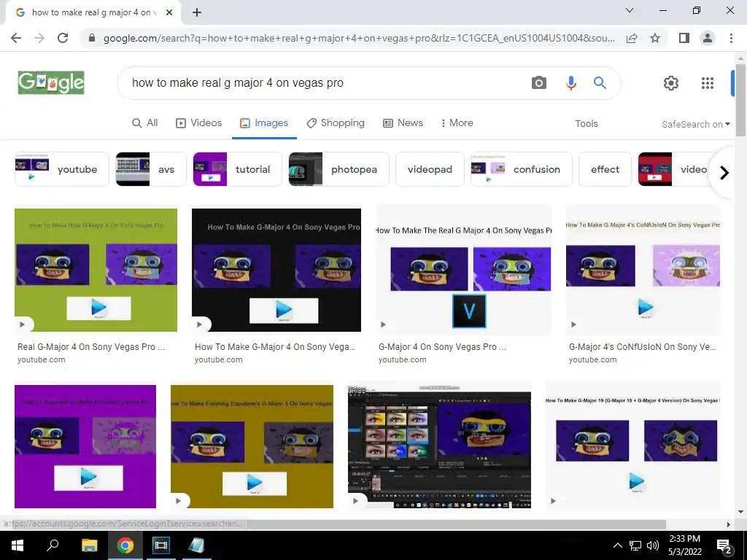Filter images by the photopea chip
This screenshot has width=747, height=560.
[338, 169]
